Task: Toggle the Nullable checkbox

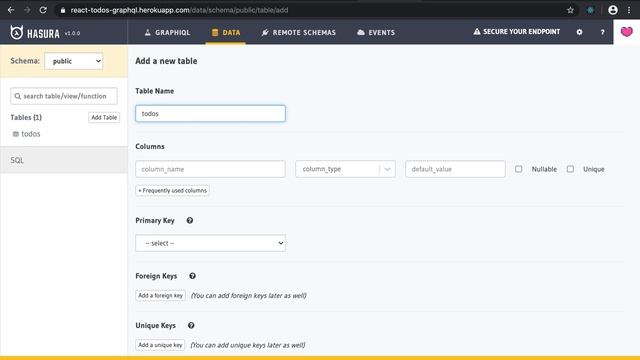Action: click(518, 169)
